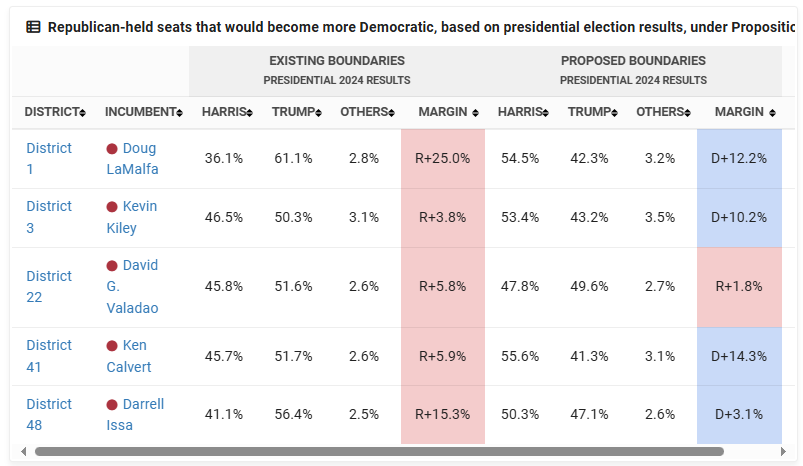Click the red party dot beside David G. Valadao
The image size is (803, 466).
[x=112, y=266]
